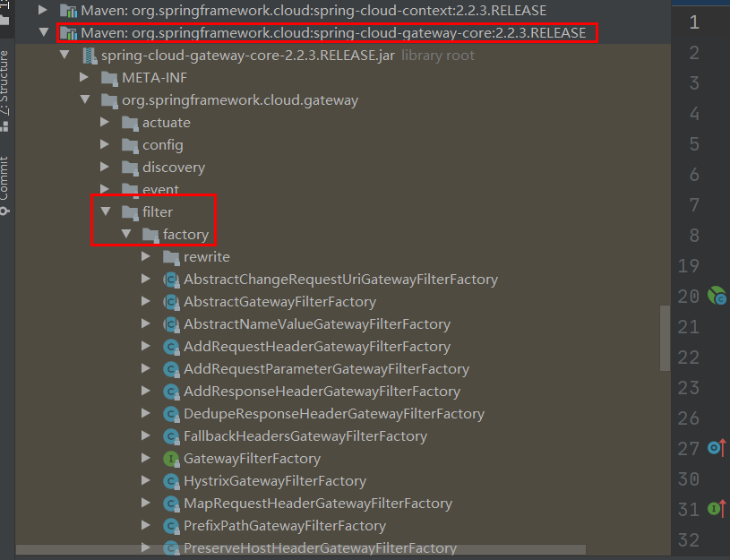Click the project tree horizontal scrollbar

tap(301, 550)
